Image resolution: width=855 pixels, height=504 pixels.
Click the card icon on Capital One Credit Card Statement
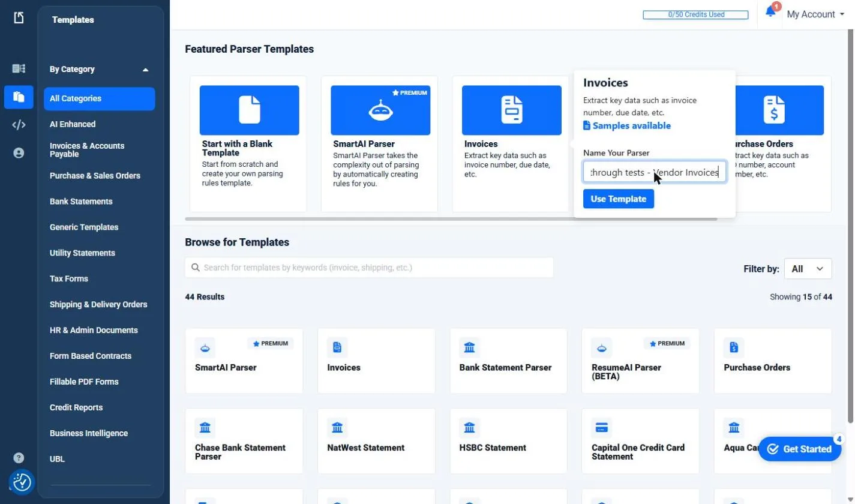point(601,428)
